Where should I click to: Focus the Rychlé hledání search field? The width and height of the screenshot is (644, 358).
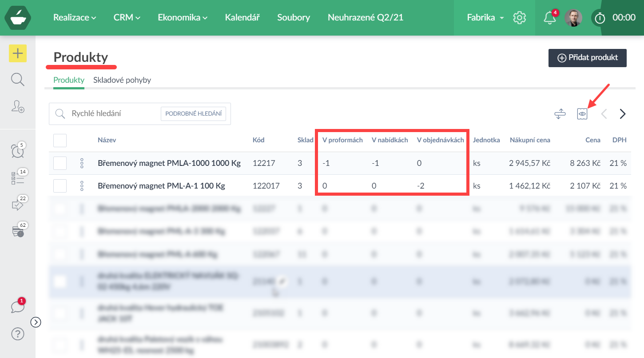(113, 114)
